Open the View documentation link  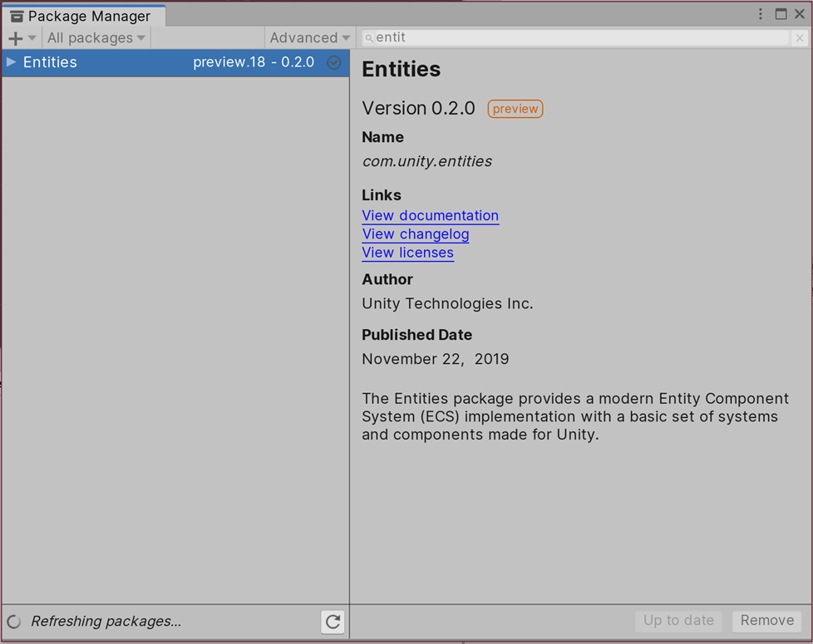(430, 215)
